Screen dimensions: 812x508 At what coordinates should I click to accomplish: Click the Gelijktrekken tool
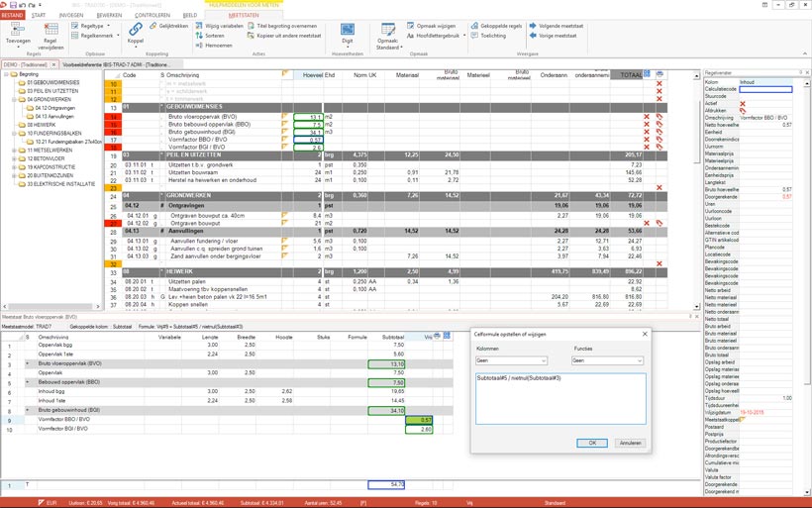pyautogui.click(x=168, y=26)
